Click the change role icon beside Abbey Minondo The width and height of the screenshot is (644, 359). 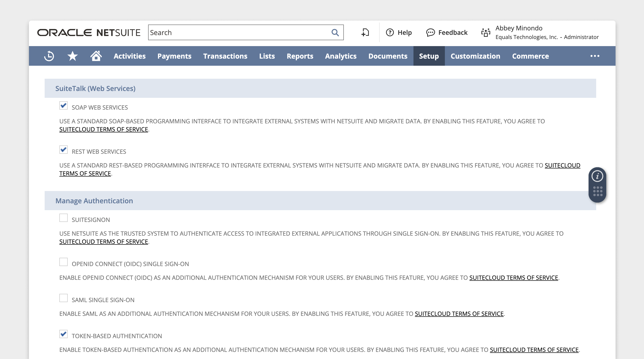(486, 33)
